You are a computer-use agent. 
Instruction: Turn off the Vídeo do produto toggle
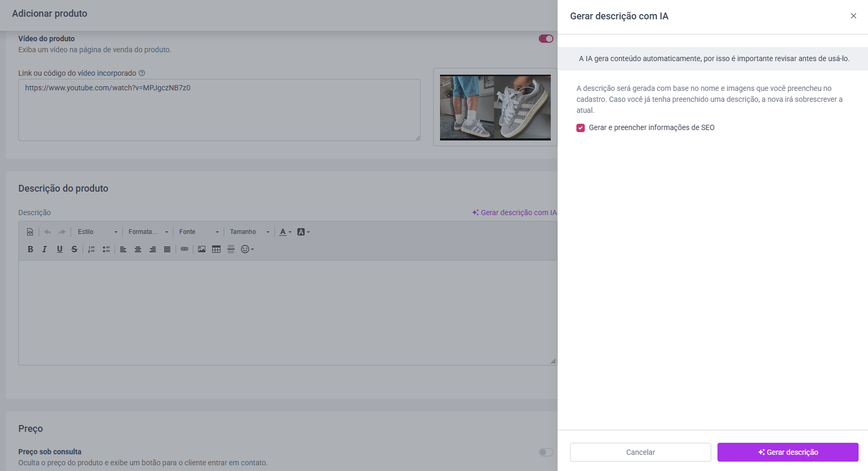click(x=546, y=39)
